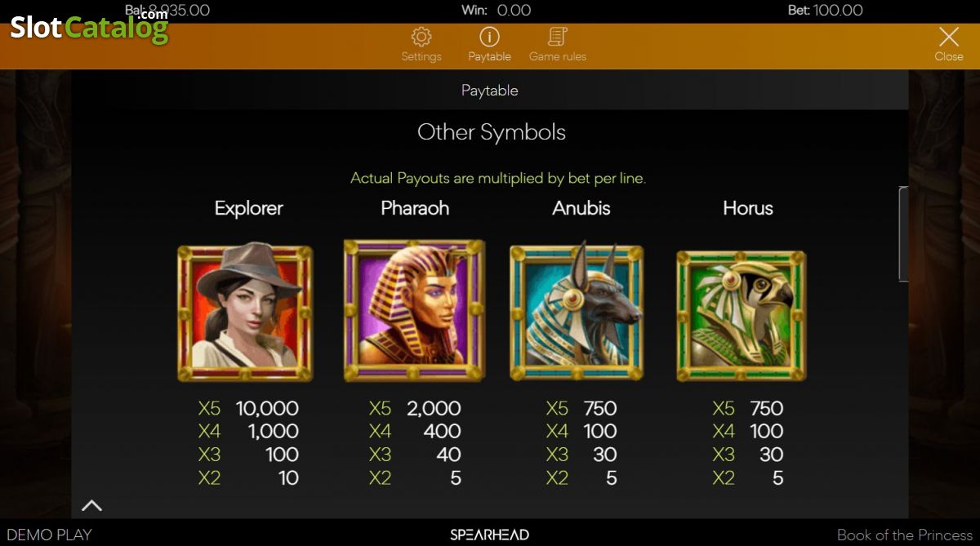Open the Settings gear icon
Screen dimensions: 980x546
421,37
